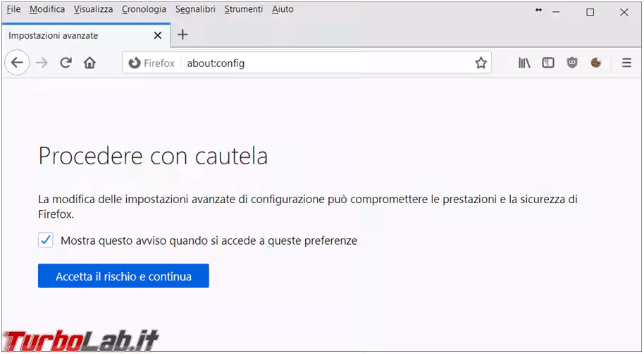Click the cookie extension icon
644x354 pixels.
[596, 63]
